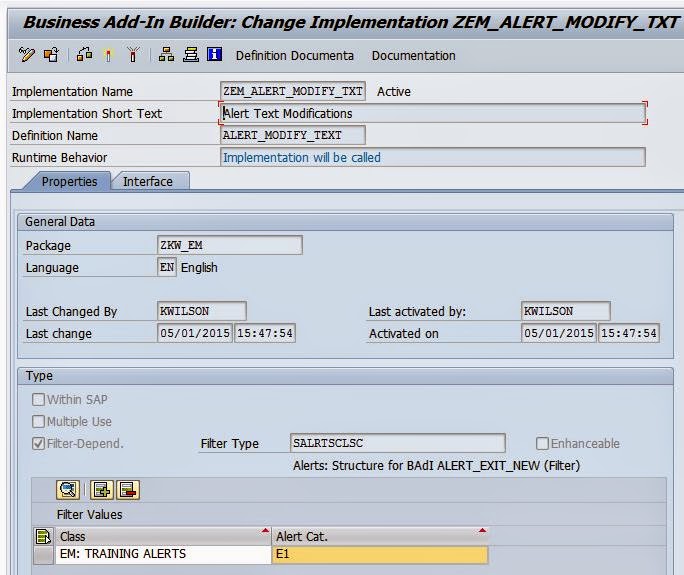Click the Active status text
The height and width of the screenshot is (575, 684).
[x=394, y=92]
